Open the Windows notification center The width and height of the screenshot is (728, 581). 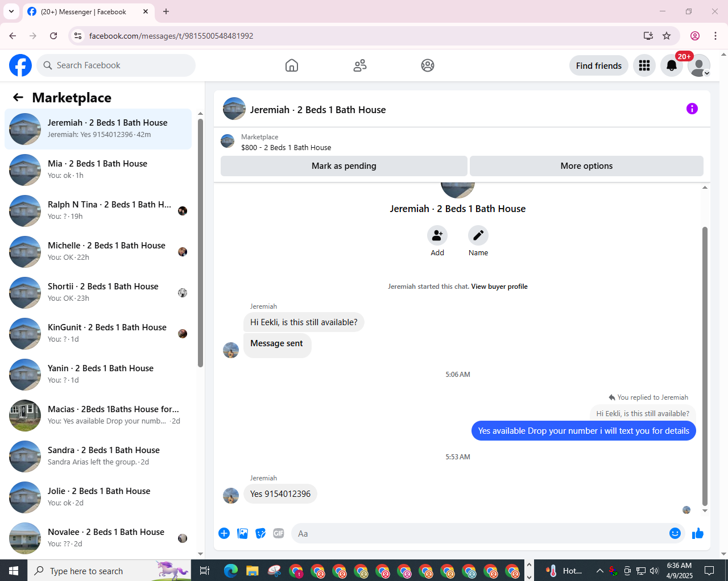(709, 571)
